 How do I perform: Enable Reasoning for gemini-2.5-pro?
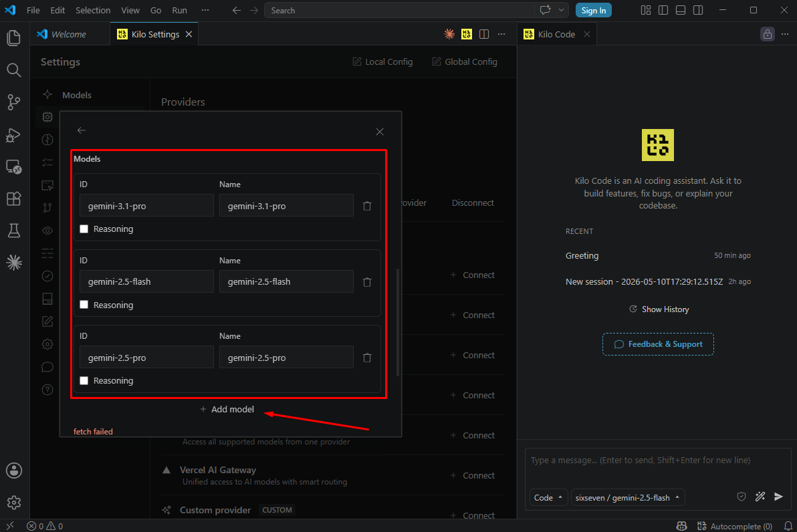(x=84, y=380)
